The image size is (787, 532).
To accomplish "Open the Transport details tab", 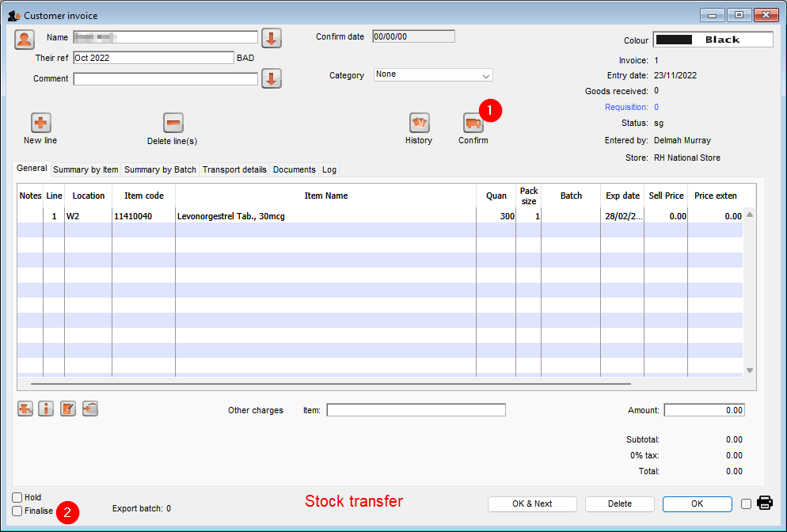I will (234, 169).
